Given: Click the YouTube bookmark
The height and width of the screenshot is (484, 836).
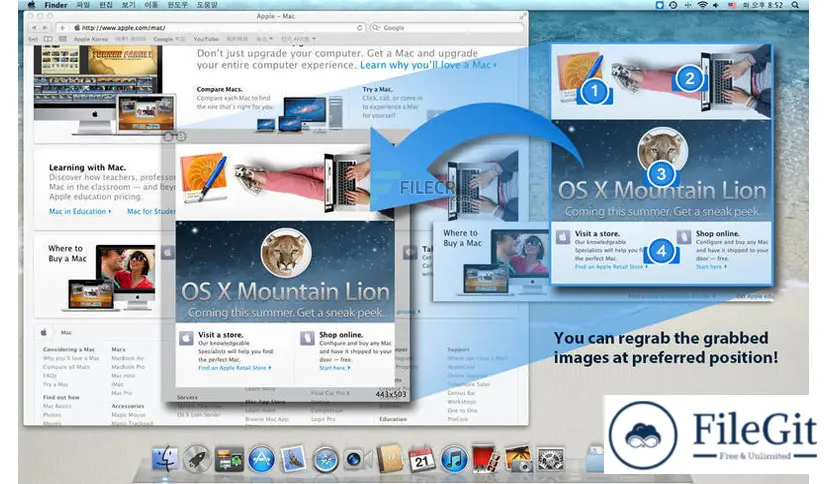Looking at the screenshot, I should (x=206, y=39).
